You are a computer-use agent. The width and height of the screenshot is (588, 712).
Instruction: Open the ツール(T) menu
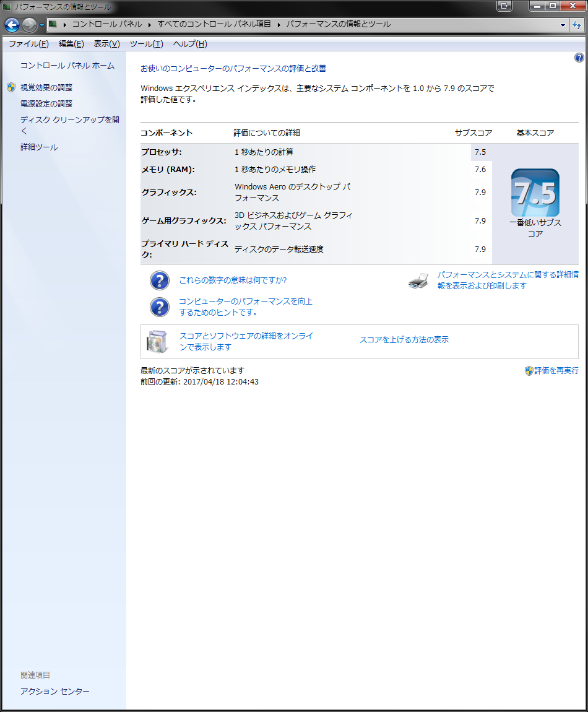point(146,44)
